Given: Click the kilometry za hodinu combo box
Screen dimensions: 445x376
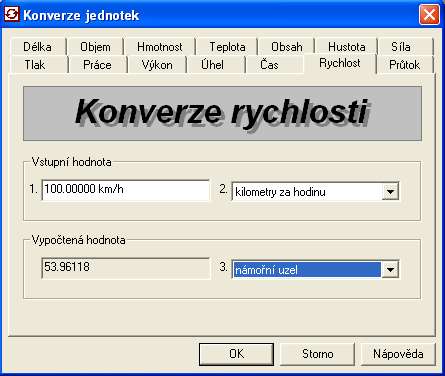Looking at the screenshot, I should (x=315, y=192).
